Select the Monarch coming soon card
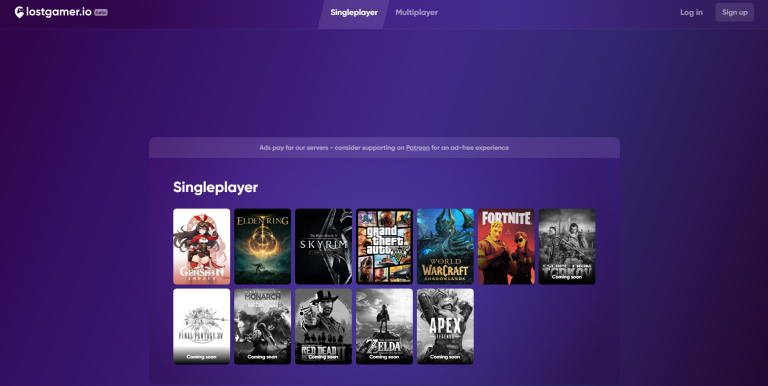This screenshot has height=386, width=768. [x=263, y=326]
